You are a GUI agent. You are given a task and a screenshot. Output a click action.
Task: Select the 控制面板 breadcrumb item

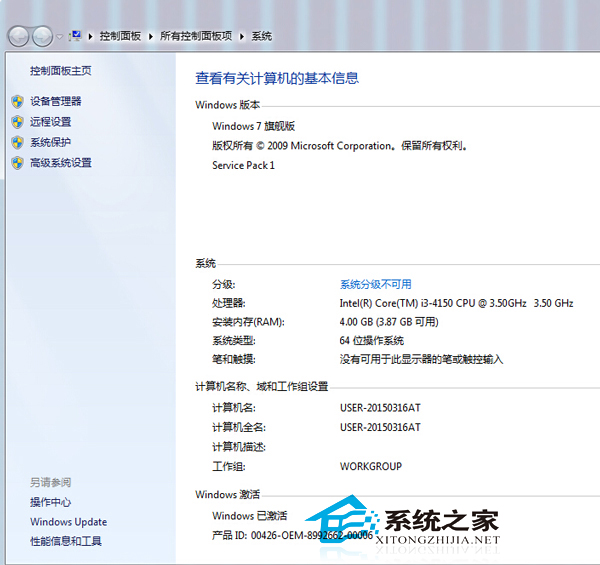tap(120, 36)
